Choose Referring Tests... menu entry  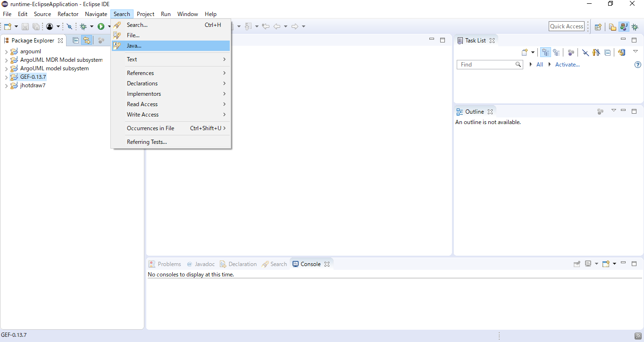click(x=171, y=142)
